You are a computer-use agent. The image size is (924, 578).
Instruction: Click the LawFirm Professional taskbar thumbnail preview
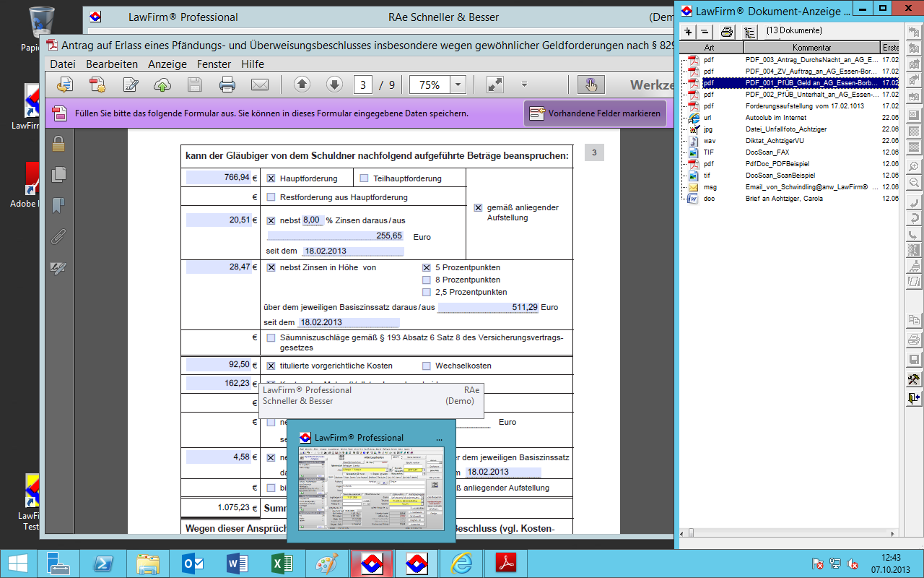372,480
